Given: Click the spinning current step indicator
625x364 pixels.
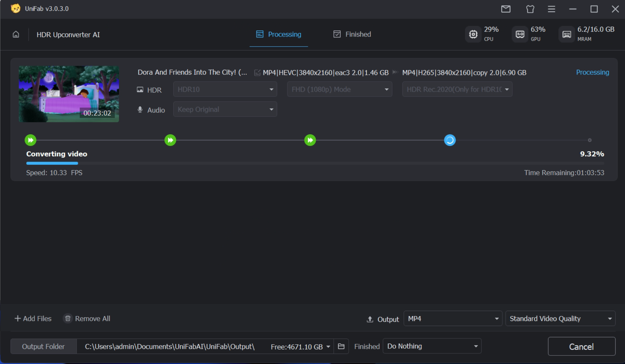Looking at the screenshot, I should coord(450,140).
